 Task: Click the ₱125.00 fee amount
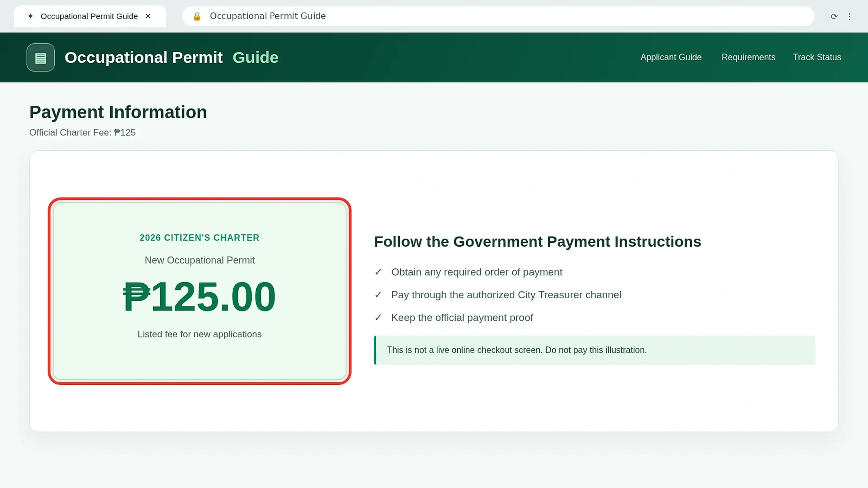[200, 297]
